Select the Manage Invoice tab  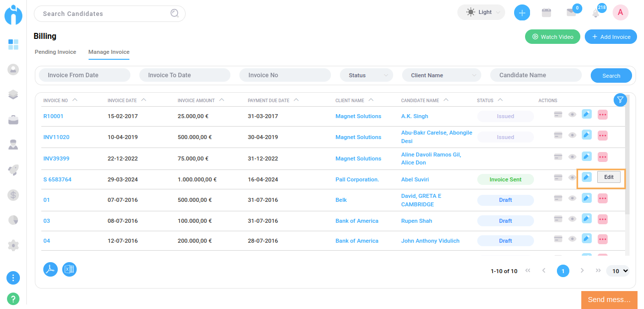108,52
